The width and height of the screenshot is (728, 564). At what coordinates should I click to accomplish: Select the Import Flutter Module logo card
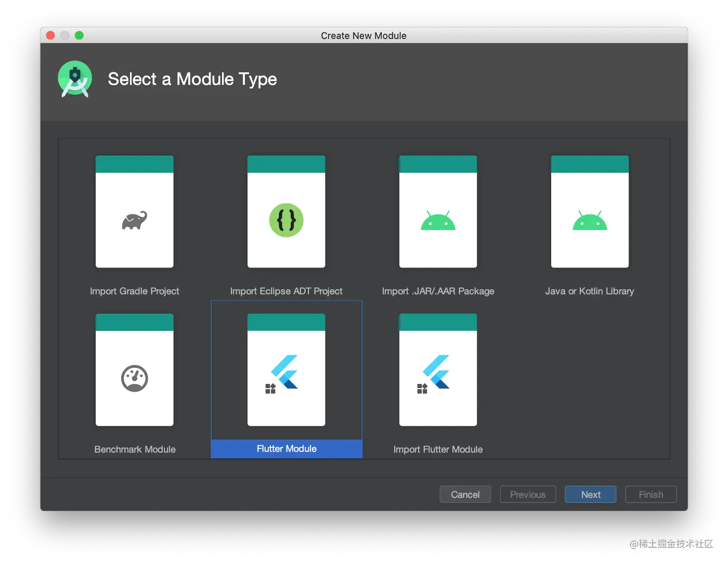click(x=438, y=370)
